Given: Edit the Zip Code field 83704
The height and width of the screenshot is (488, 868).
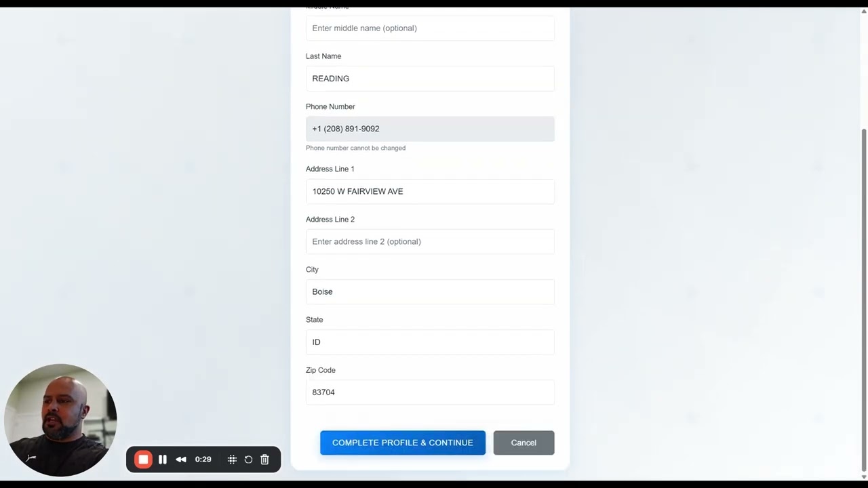Looking at the screenshot, I should pyautogui.click(x=430, y=392).
